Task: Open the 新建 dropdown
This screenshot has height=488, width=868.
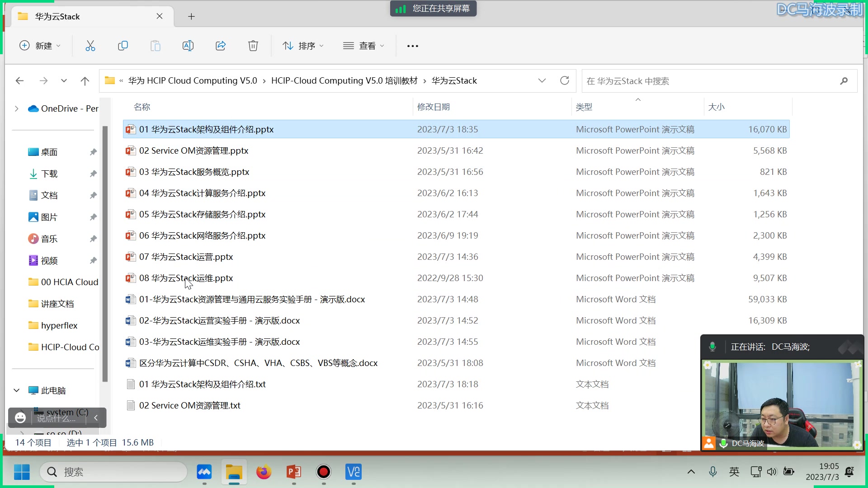Action: click(x=40, y=46)
